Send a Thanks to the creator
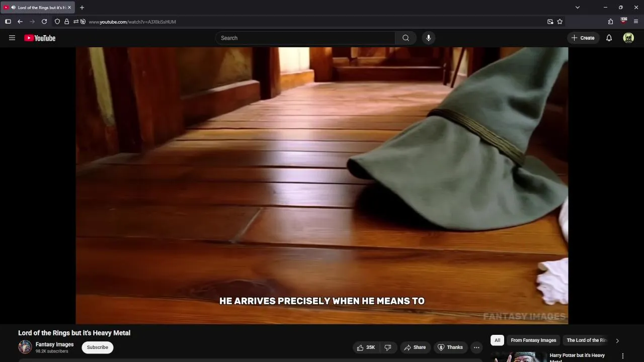The height and width of the screenshot is (362, 644). (450, 347)
